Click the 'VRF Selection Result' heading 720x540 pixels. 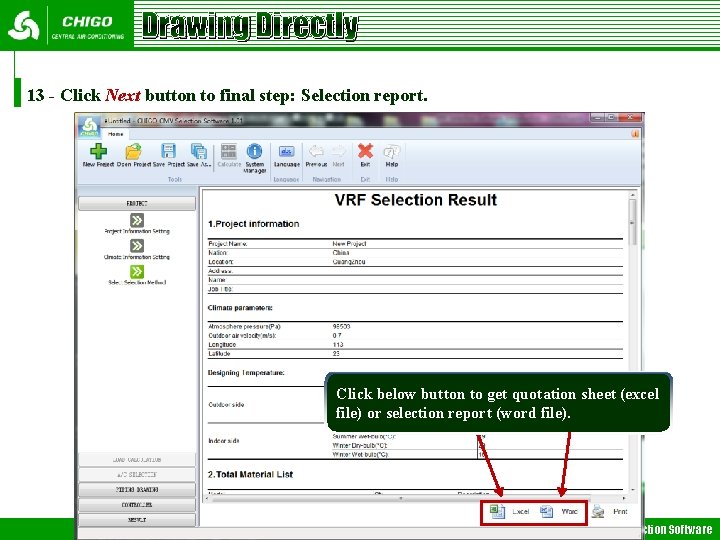(416, 200)
